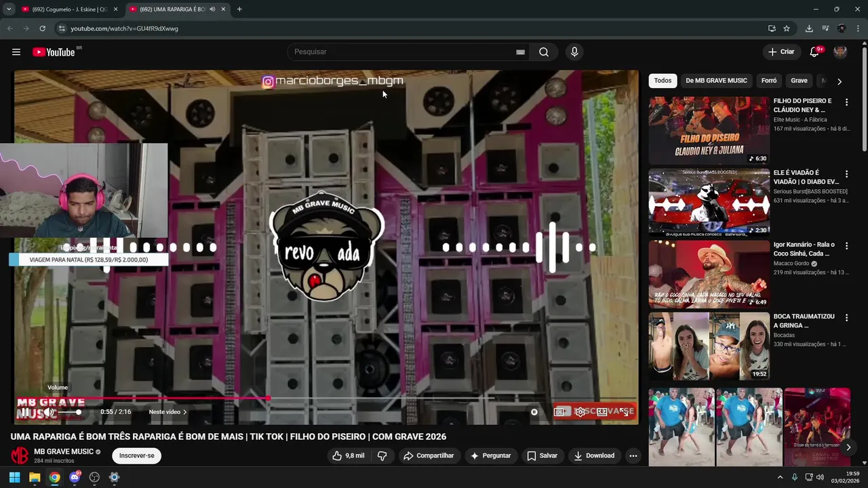Select the 'Grave' chip

pos(799,81)
